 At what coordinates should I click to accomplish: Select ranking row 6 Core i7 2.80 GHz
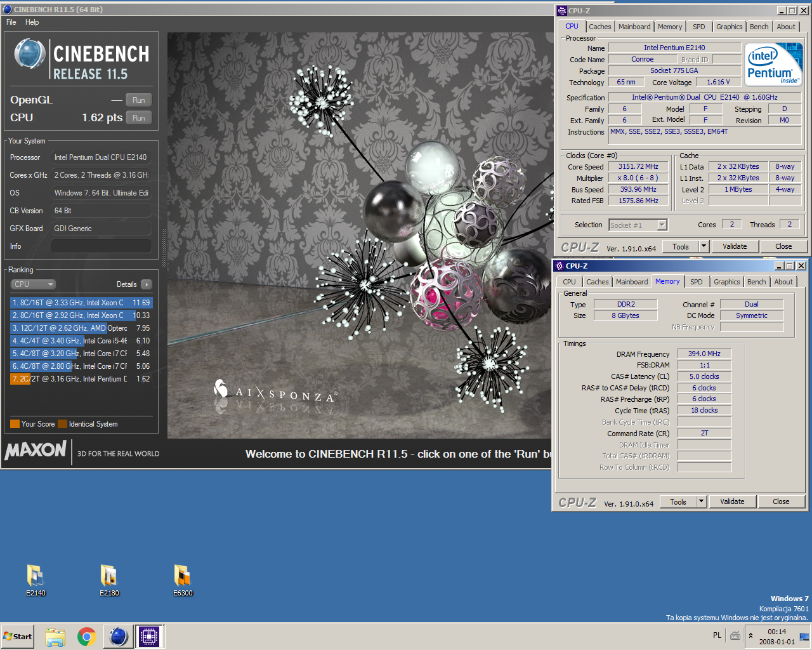pyautogui.click(x=81, y=366)
